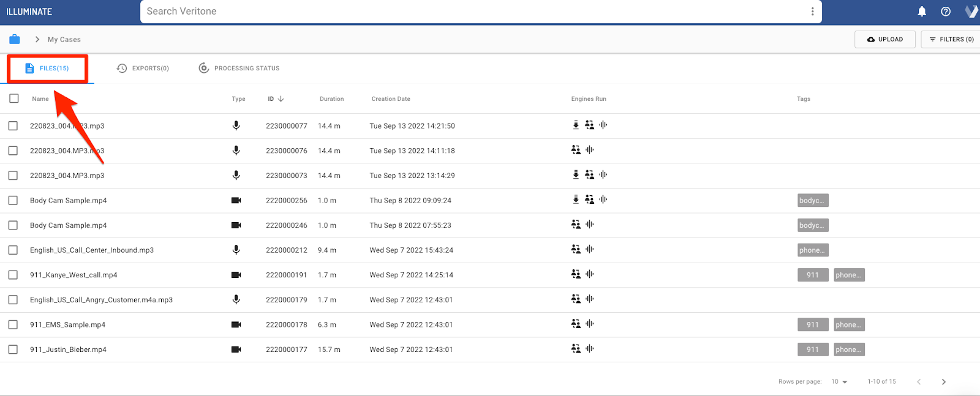Click the vertical three-dot menu in search bar
The width and height of the screenshot is (980, 396).
(x=812, y=12)
